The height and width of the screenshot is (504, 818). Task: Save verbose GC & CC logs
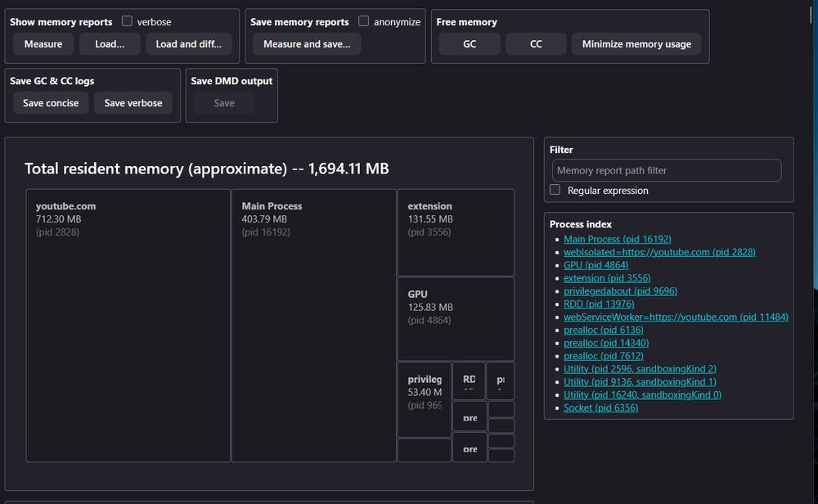[133, 103]
